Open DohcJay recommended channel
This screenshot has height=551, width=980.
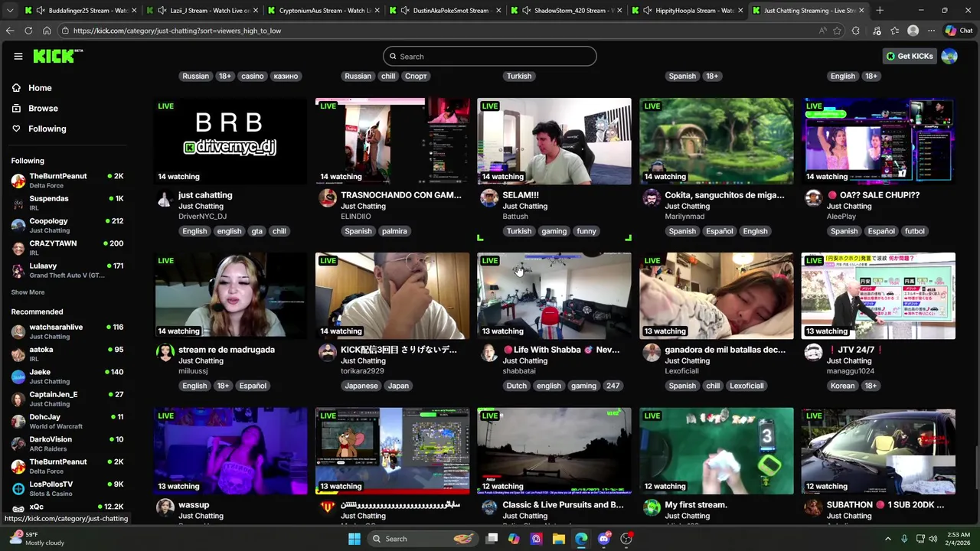pyautogui.click(x=67, y=421)
